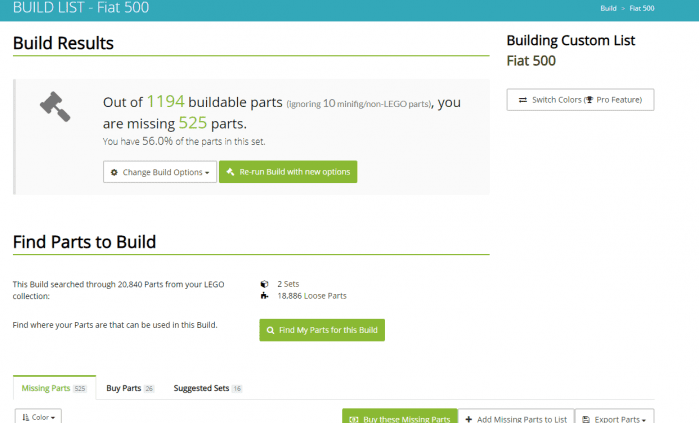Click the Build breadcrumb link
Image resolution: width=699 pixels, height=423 pixels.
pyautogui.click(x=608, y=8)
